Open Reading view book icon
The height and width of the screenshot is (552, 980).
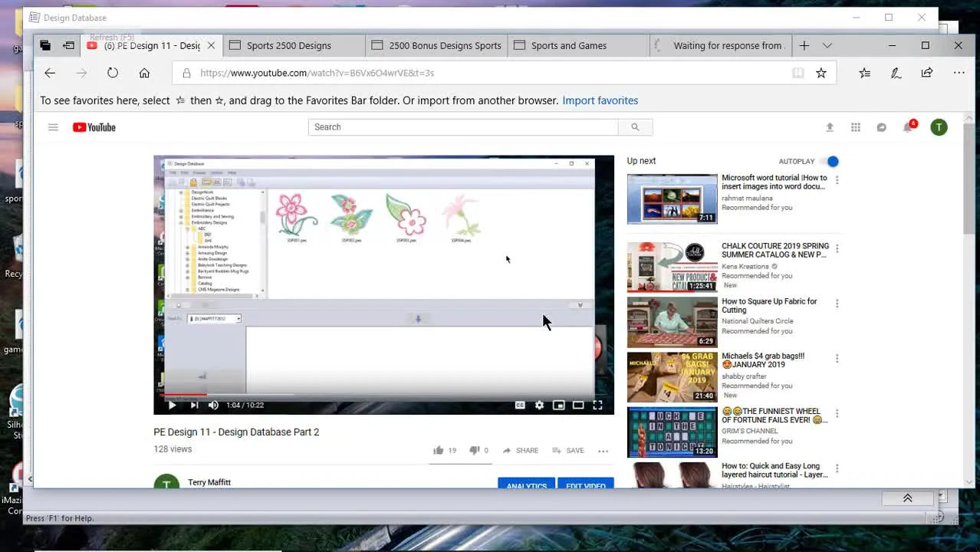point(798,73)
